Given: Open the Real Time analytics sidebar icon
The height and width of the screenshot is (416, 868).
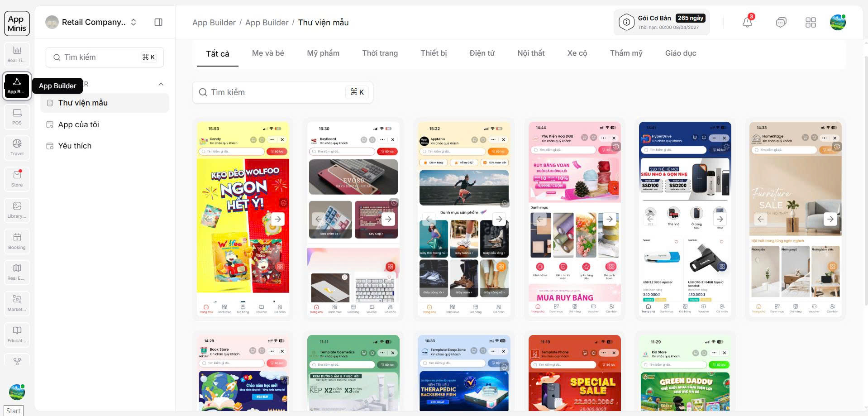Looking at the screenshot, I should coord(17,54).
